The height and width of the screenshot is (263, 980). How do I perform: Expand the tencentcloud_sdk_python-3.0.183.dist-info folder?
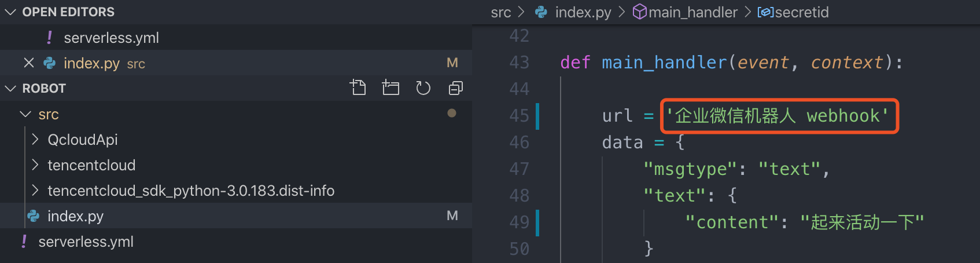35,191
